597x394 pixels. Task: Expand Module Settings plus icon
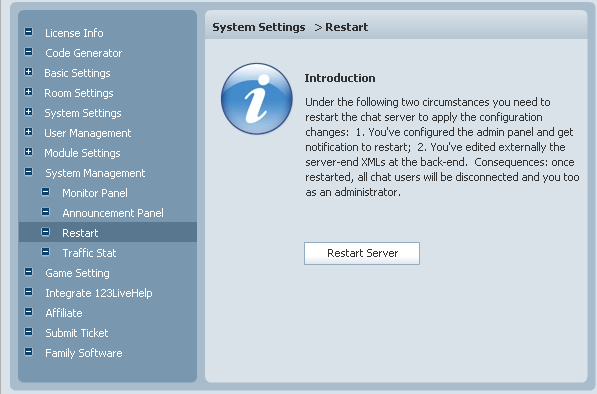point(29,152)
